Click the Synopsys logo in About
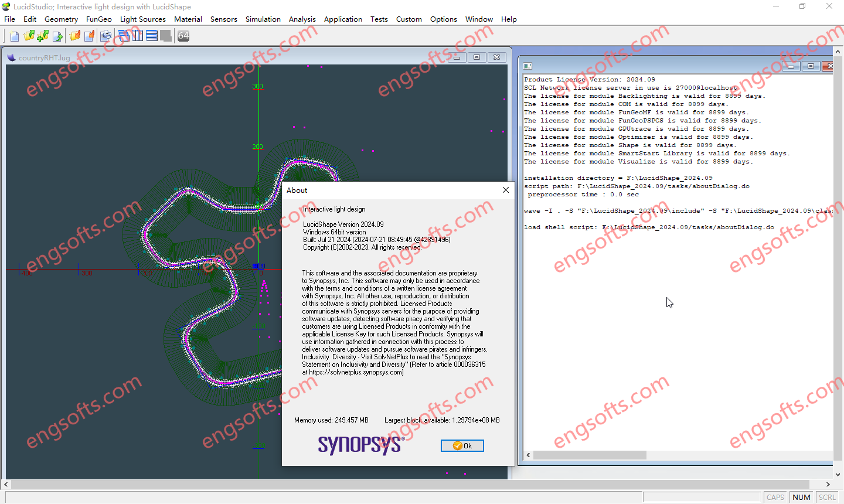 360,445
